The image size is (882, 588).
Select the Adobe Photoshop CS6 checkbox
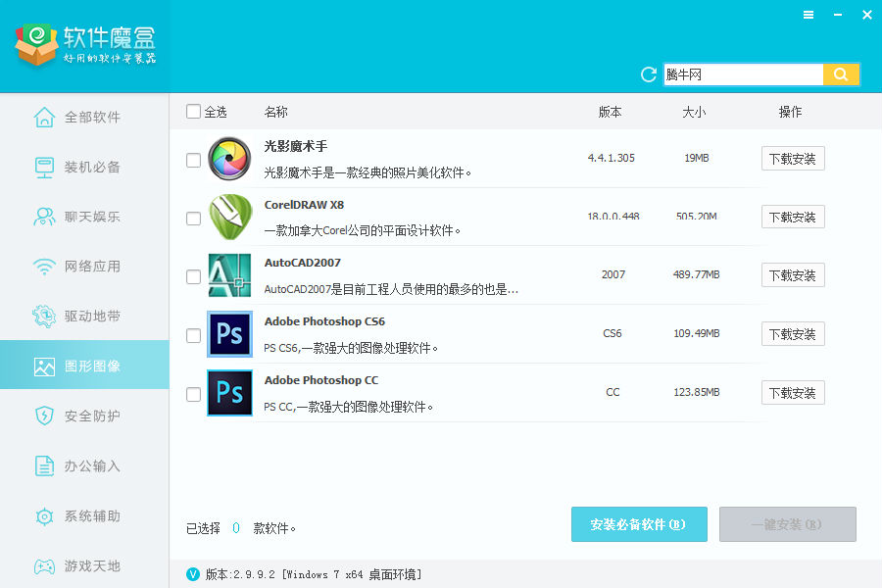click(x=193, y=333)
